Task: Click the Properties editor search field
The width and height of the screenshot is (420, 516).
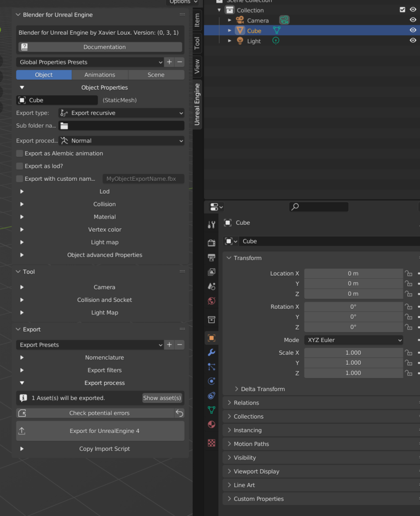Action: (x=319, y=207)
